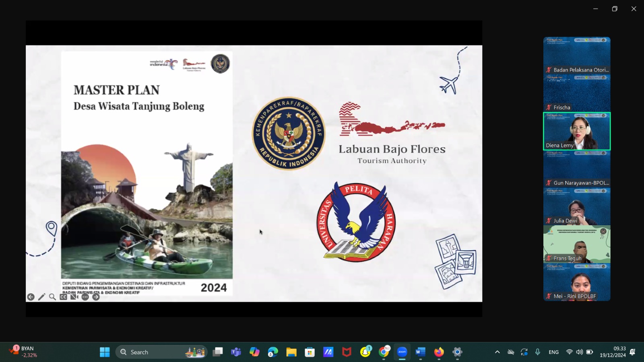Select Diena Lemy's highlighted video tile

pyautogui.click(x=577, y=131)
